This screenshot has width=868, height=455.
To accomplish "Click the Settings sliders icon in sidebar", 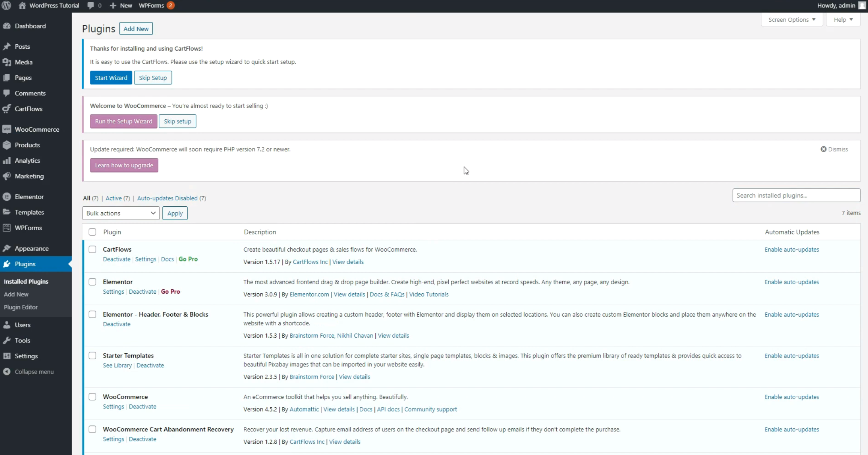I will pyautogui.click(x=7, y=356).
